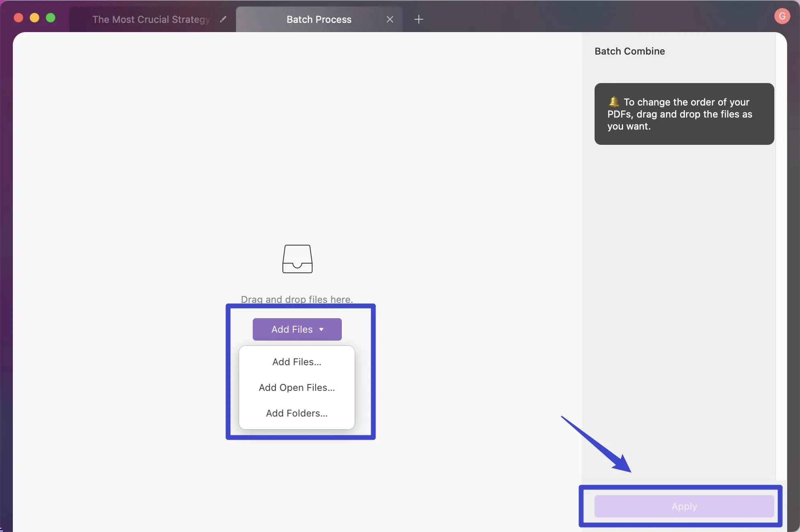Click the close button on Batch Process tab
800x532 pixels.
coord(390,18)
